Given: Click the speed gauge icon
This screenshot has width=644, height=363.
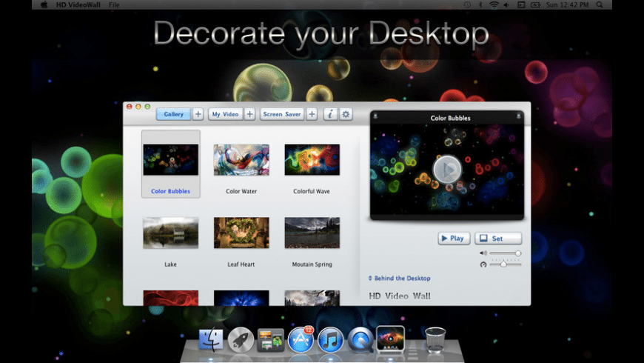Looking at the screenshot, I should pyautogui.click(x=483, y=264).
